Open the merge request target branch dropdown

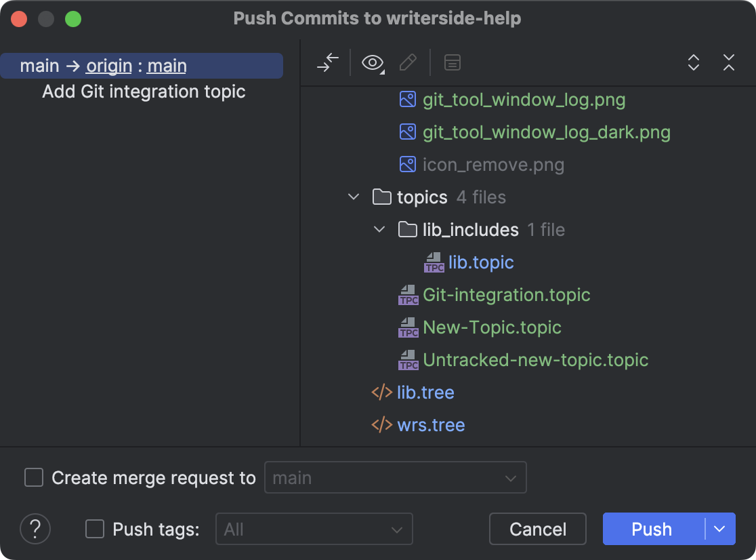tap(511, 477)
